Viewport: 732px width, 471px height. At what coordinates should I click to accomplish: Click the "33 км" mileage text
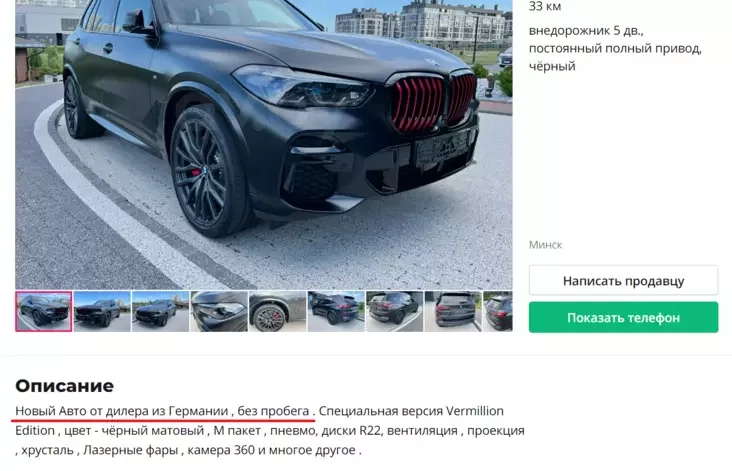(545, 6)
